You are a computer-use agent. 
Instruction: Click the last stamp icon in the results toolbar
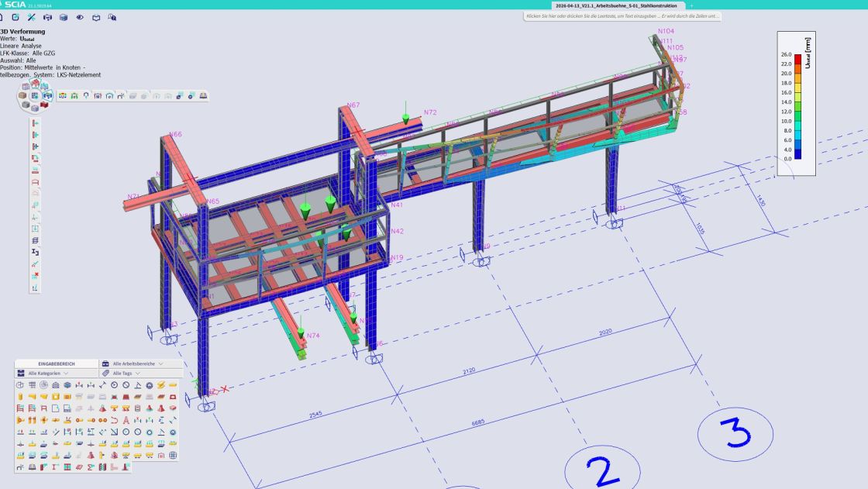coord(203,96)
